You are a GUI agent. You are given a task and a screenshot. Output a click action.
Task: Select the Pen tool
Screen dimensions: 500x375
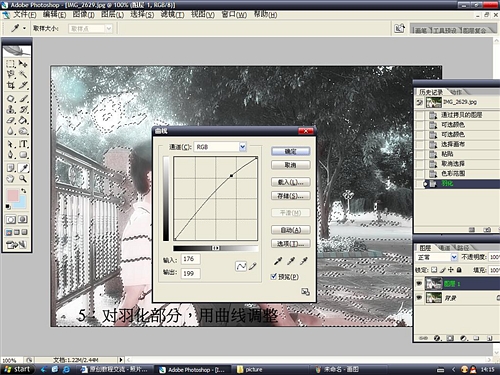click(11, 155)
